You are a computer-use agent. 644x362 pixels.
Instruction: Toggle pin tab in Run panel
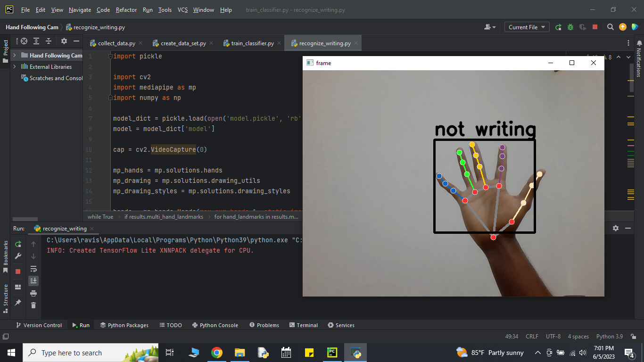click(18, 302)
